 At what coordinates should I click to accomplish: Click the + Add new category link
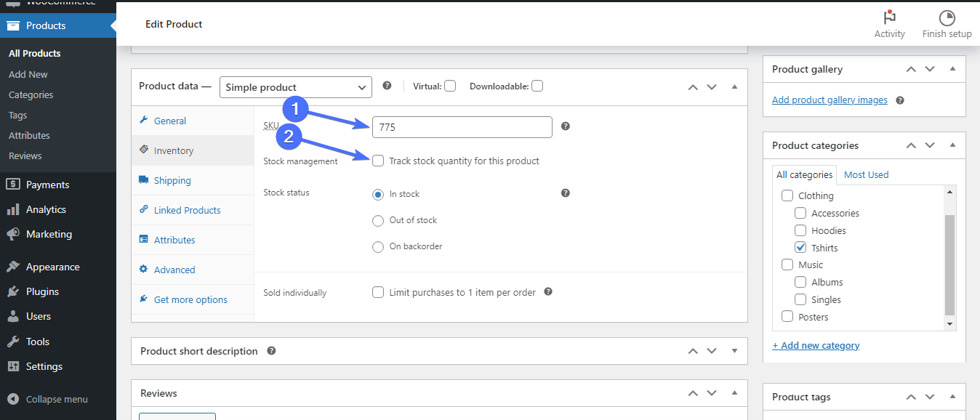[816, 345]
